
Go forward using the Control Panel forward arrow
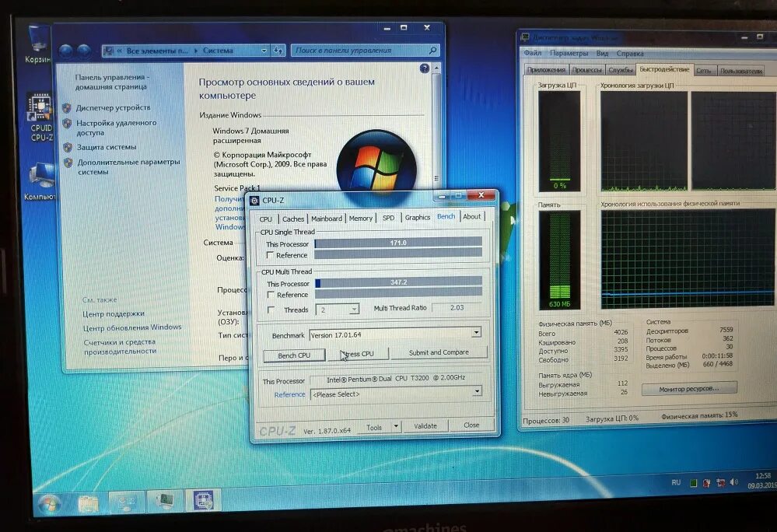point(84,51)
